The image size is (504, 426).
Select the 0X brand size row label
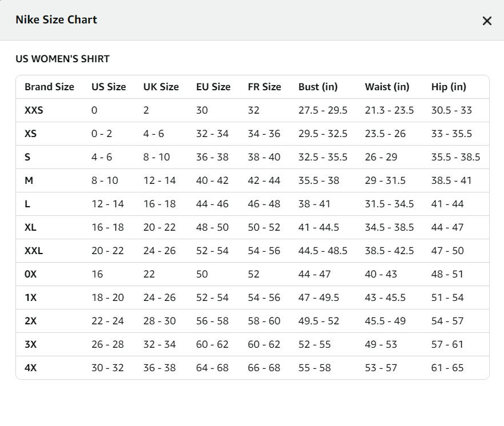pos(30,274)
